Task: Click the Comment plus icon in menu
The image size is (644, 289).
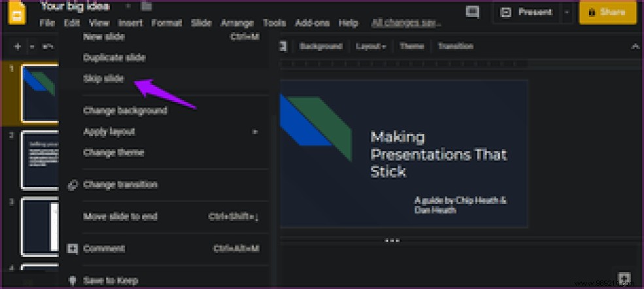Action: point(73,248)
